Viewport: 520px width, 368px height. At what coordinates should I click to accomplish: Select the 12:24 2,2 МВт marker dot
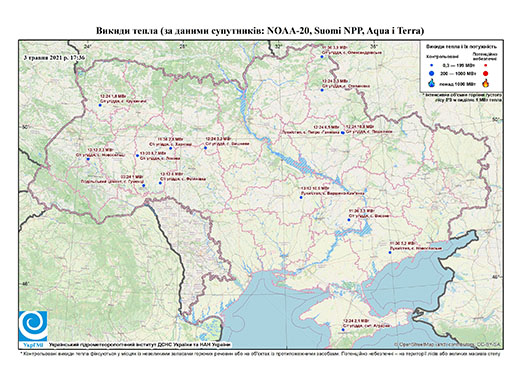(x=205, y=147)
